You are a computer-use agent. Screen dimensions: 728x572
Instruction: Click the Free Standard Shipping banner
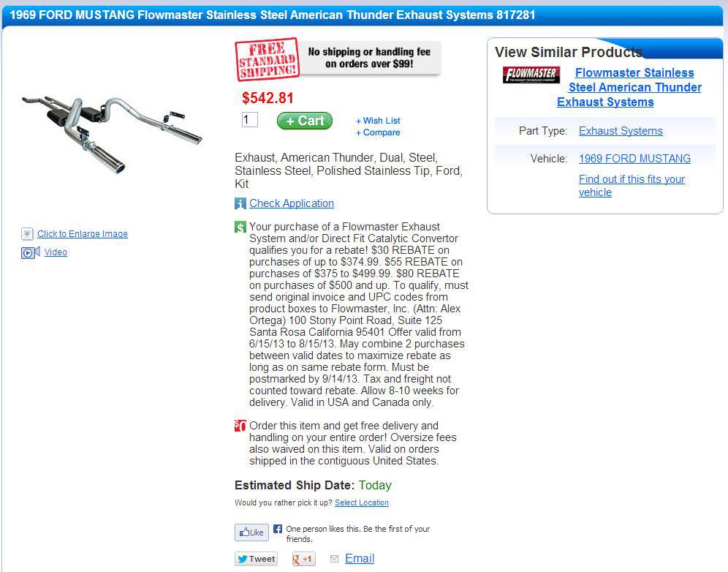[x=338, y=59]
